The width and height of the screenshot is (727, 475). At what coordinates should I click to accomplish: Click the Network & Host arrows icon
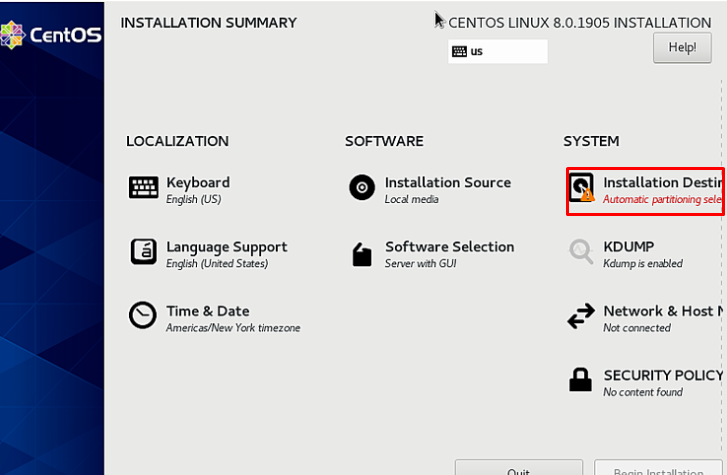pyautogui.click(x=581, y=316)
